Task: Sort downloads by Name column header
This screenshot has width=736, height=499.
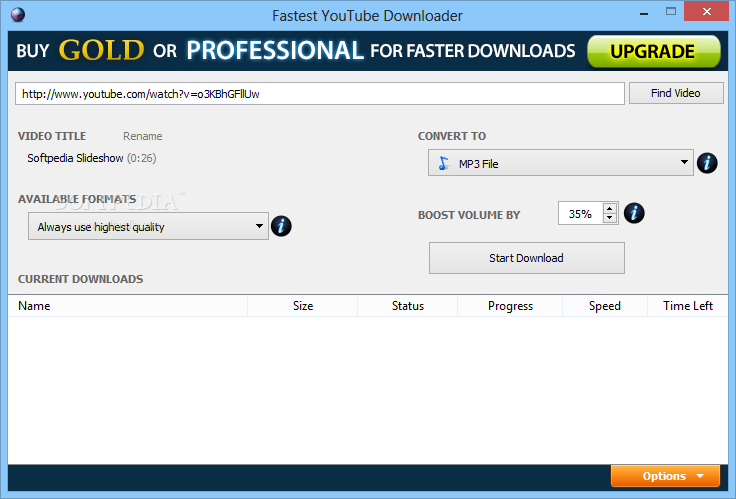Action: 128,306
